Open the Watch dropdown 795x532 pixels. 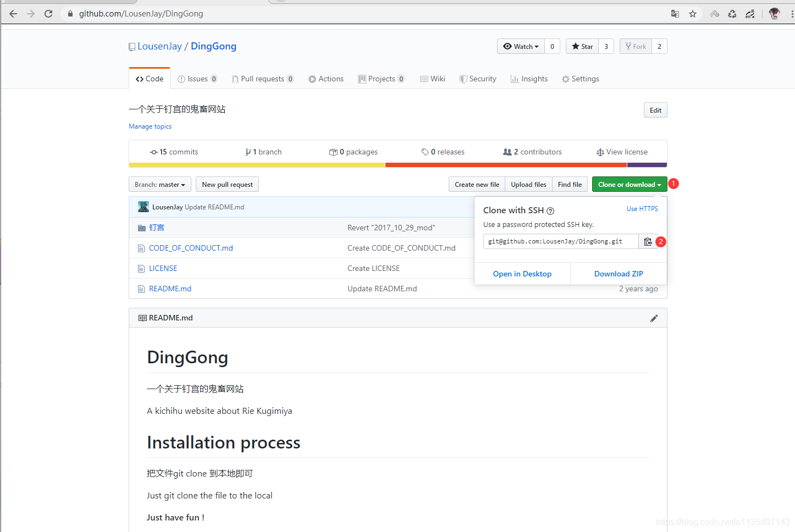point(521,46)
